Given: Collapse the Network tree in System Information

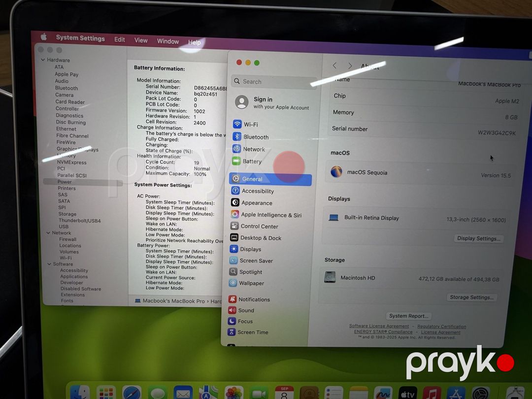Looking at the screenshot, I should point(48,233).
